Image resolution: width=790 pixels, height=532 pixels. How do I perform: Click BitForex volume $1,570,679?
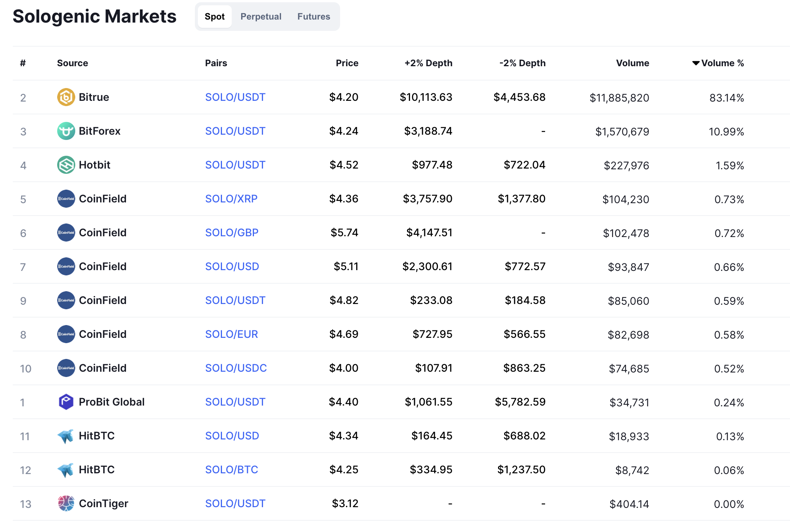point(622,132)
